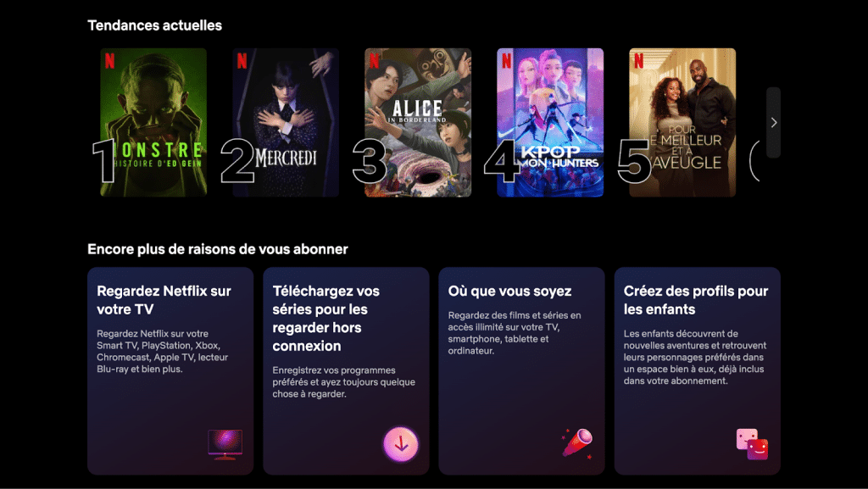
Task: Select Pour le meilleur et à l'aveugle poster
Action: [x=682, y=122]
